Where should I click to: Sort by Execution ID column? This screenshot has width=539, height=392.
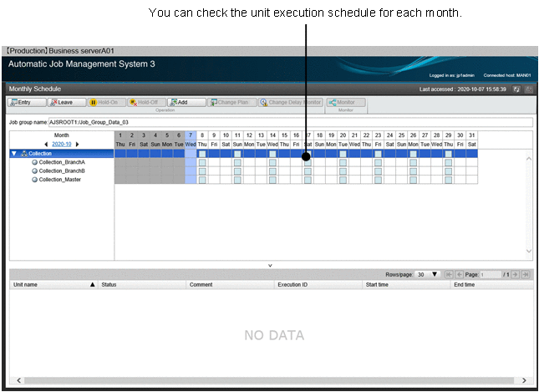click(x=318, y=285)
